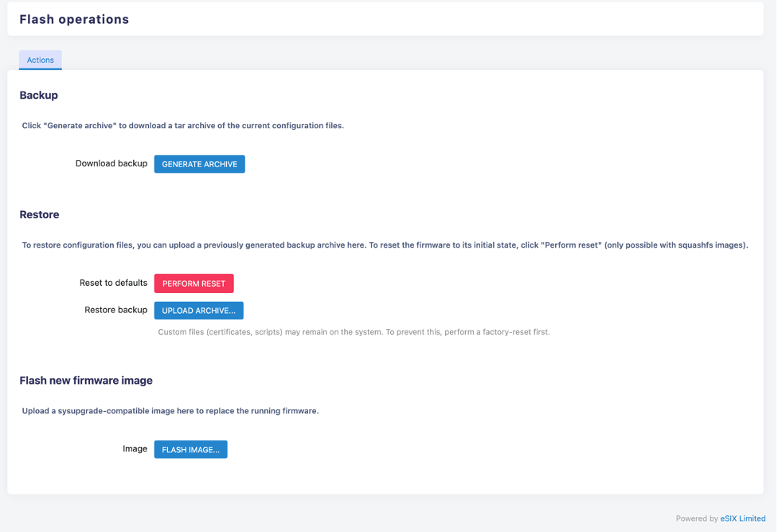778x532 pixels.
Task: Click the Restore section heading
Action: (39, 214)
